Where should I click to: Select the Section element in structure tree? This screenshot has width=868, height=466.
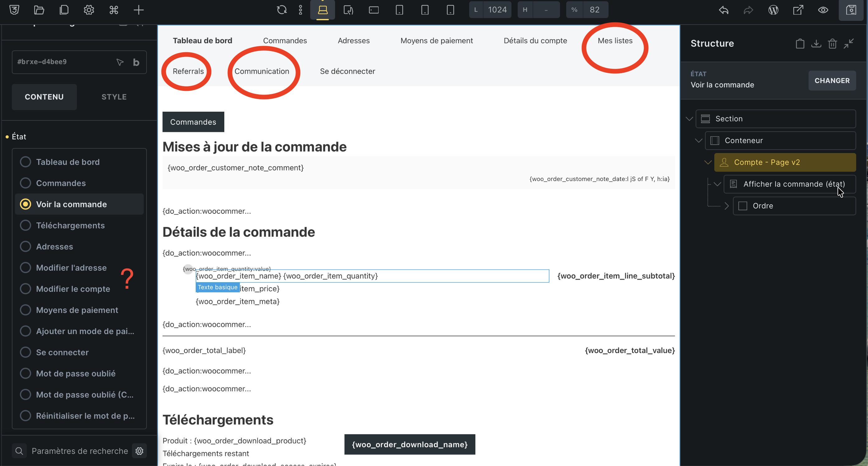coord(776,119)
